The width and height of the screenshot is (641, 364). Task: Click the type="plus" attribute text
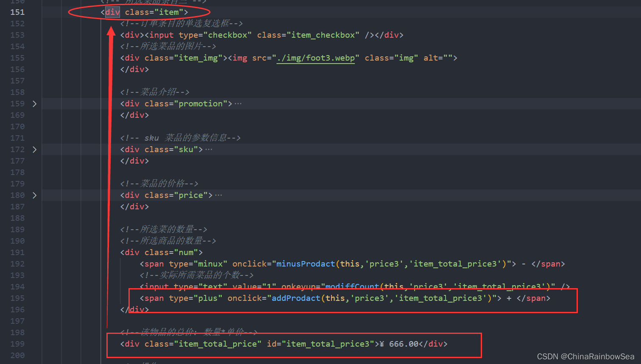coord(196,298)
